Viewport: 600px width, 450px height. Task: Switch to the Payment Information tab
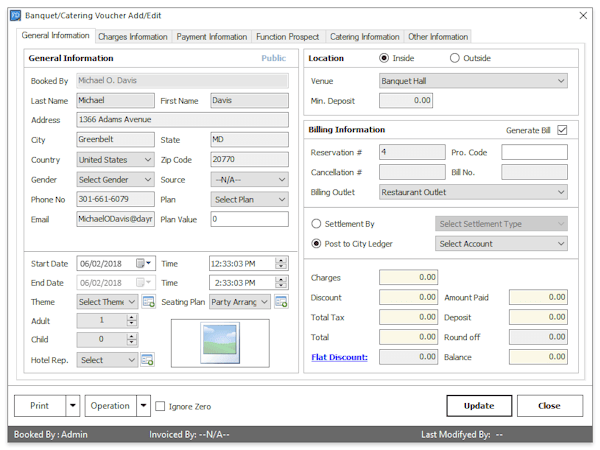(x=212, y=37)
